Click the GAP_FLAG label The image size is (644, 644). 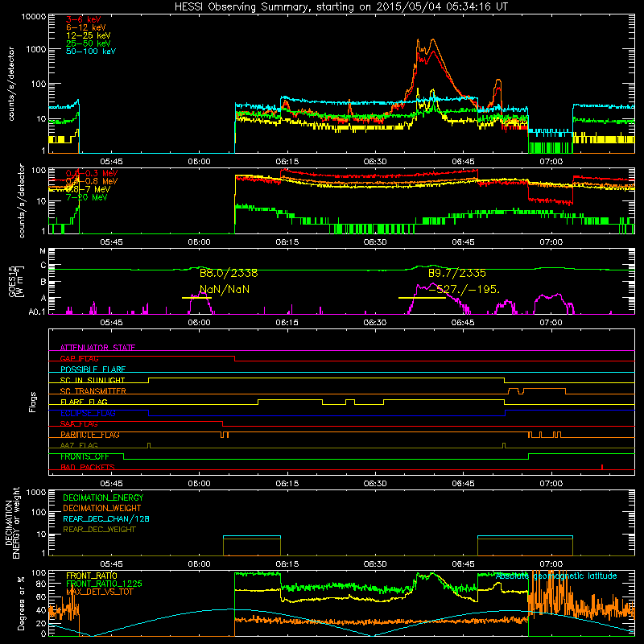pyautogui.click(x=79, y=358)
